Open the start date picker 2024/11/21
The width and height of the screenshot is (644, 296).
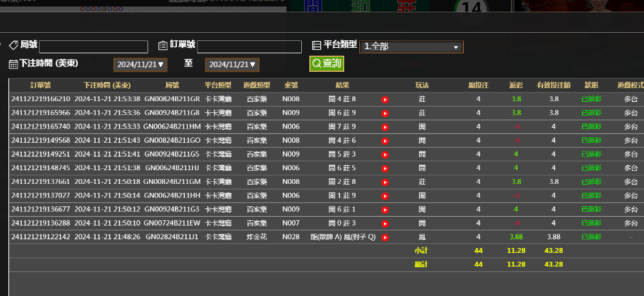click(141, 64)
